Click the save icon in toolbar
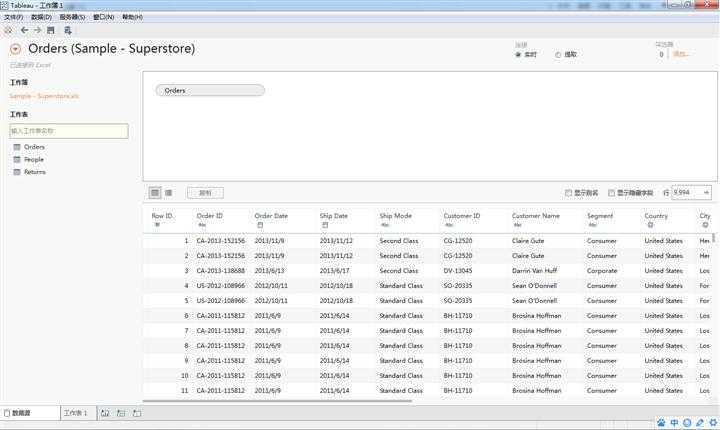720x430 pixels. [51, 30]
